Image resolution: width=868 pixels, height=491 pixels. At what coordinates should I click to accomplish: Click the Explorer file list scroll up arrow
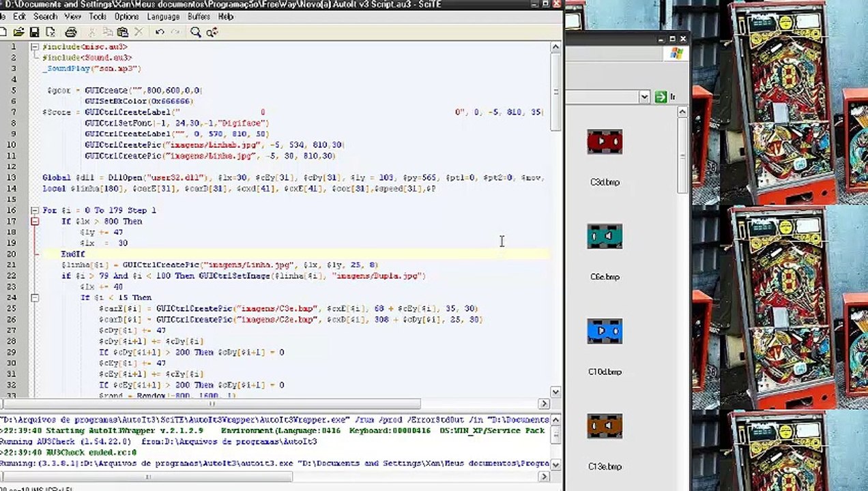[x=682, y=112]
